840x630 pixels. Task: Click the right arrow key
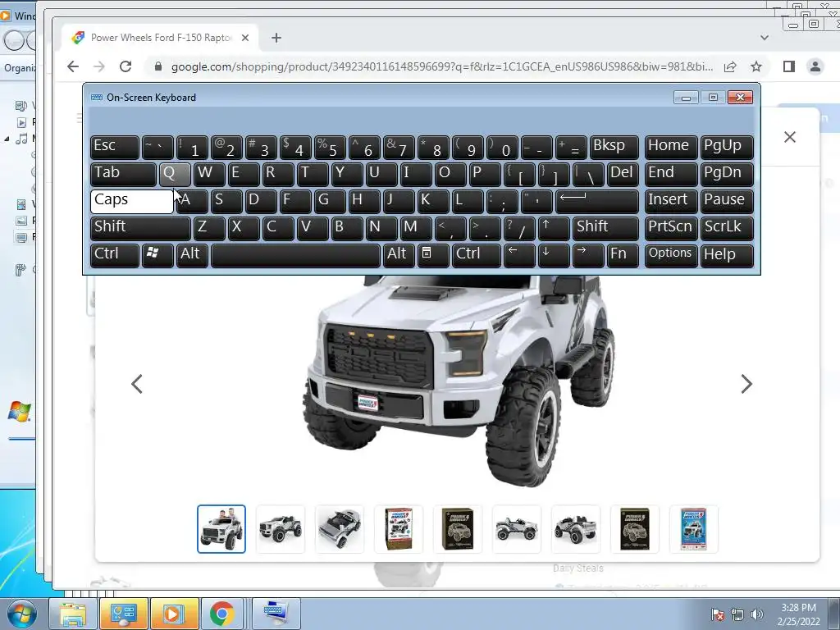pos(588,256)
